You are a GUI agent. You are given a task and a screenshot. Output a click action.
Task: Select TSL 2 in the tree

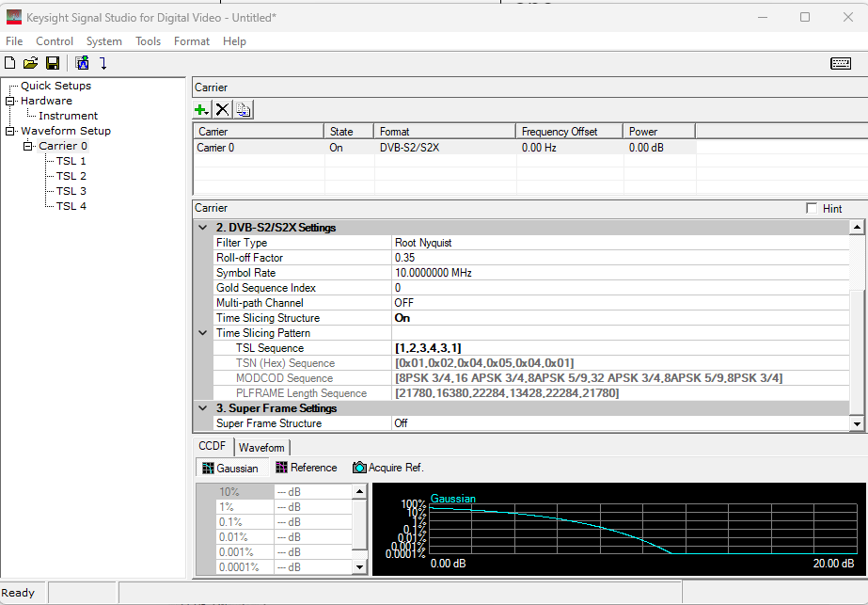(x=71, y=176)
